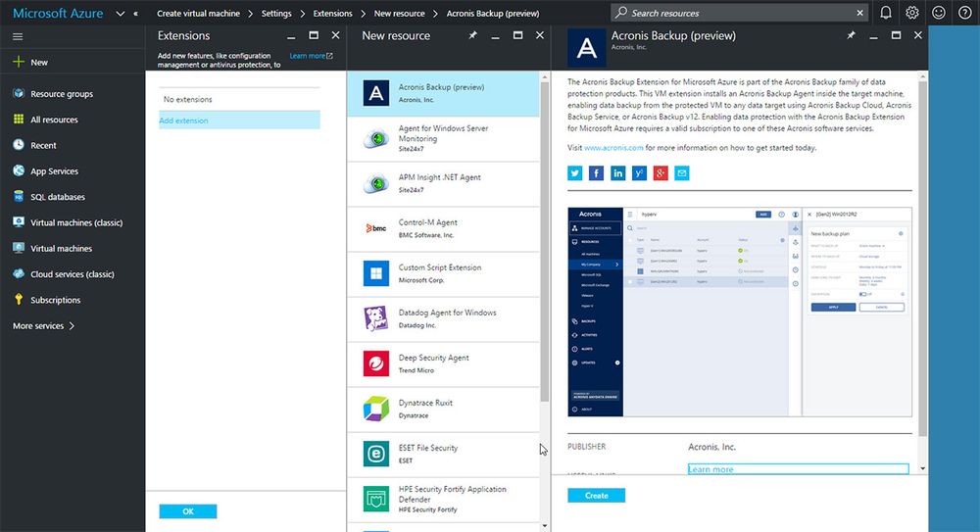Open portal settings gear icon
Image resolution: width=980 pixels, height=532 pixels.
pos(911,13)
